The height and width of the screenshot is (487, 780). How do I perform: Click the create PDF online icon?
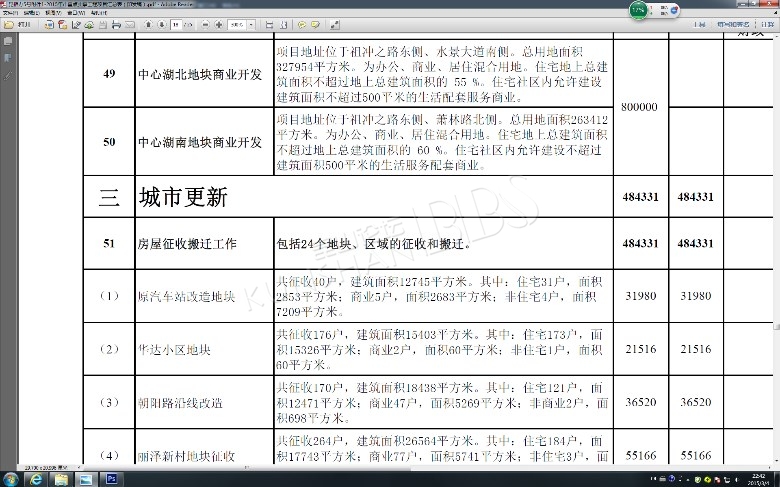pos(49,24)
